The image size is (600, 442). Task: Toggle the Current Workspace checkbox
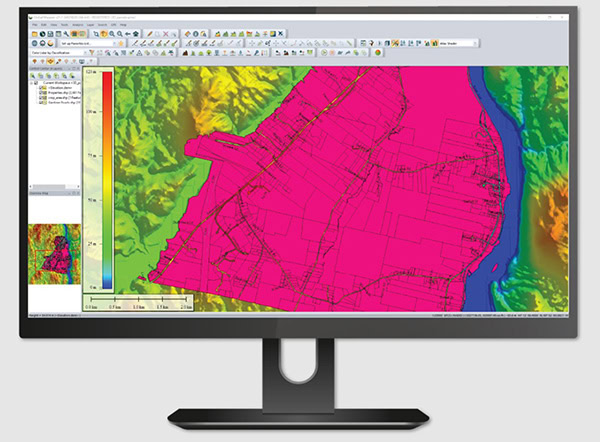(36, 83)
